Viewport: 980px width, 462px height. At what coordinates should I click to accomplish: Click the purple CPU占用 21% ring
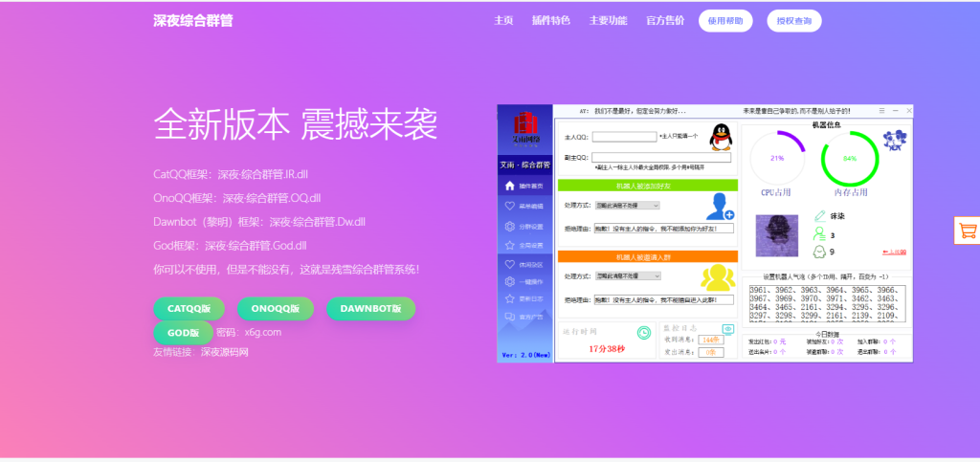coord(777,158)
